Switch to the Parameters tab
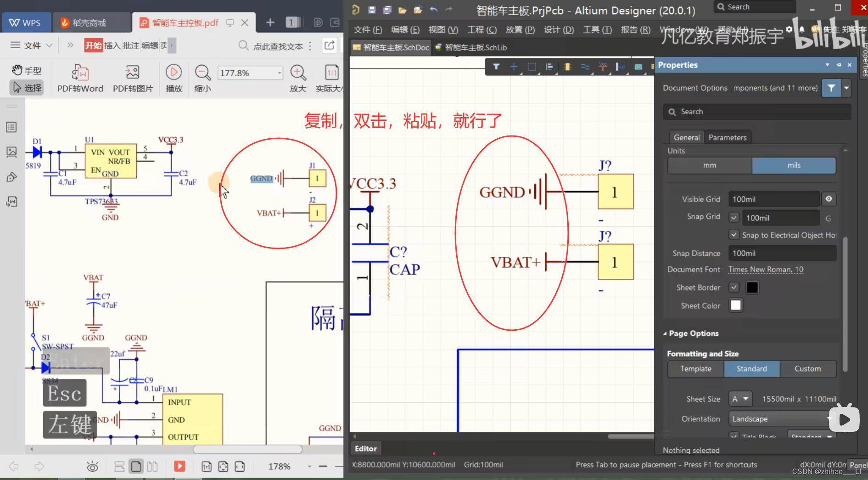Screen dimensions: 868x480 click(728, 137)
